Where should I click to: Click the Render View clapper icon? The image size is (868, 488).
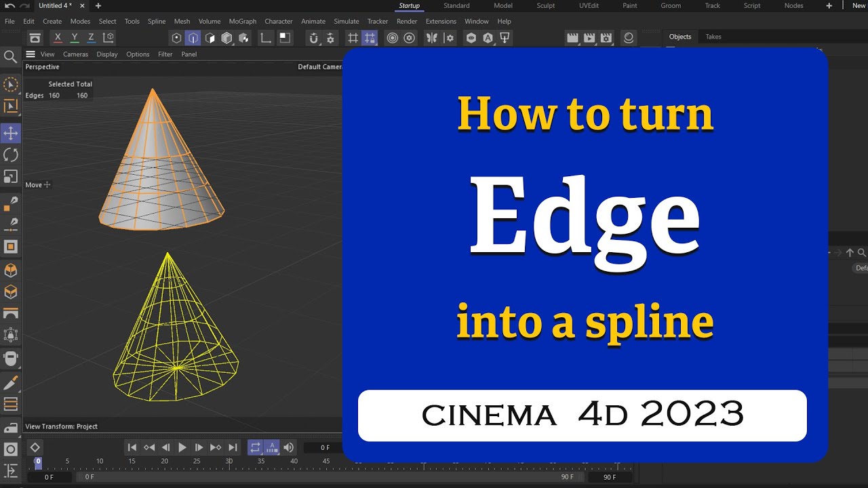[572, 38]
